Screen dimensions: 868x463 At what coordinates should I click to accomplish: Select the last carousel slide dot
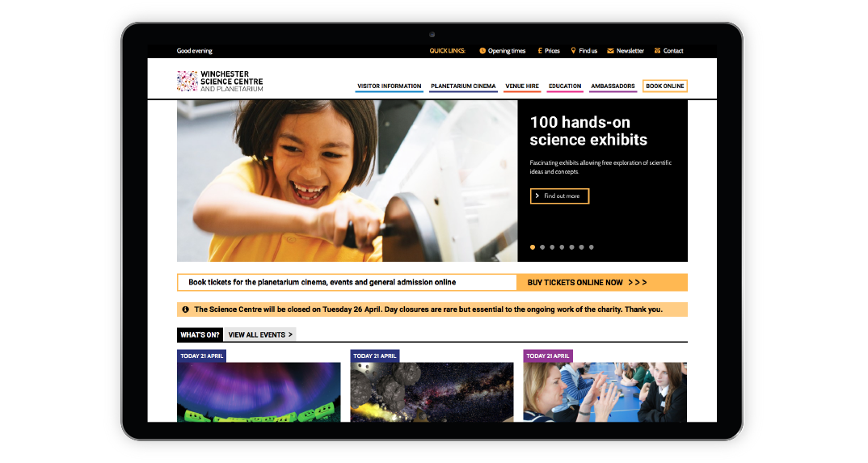(x=592, y=247)
